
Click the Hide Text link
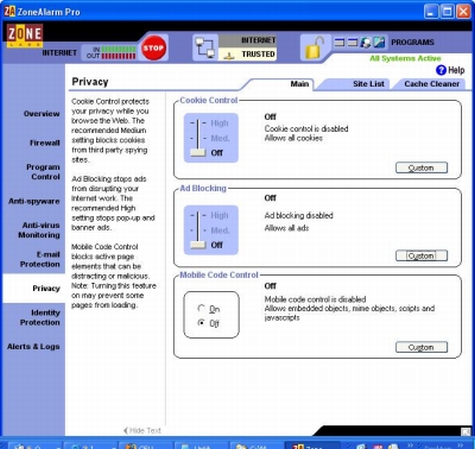145,431
